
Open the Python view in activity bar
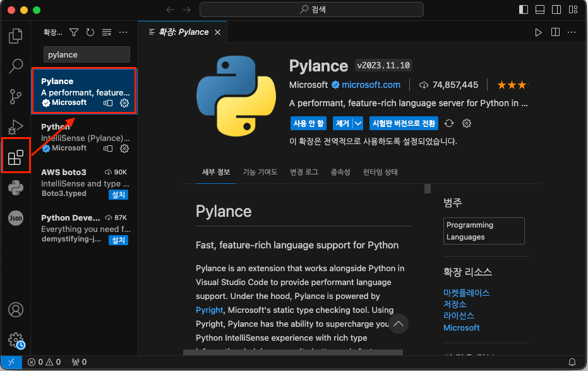coord(15,188)
